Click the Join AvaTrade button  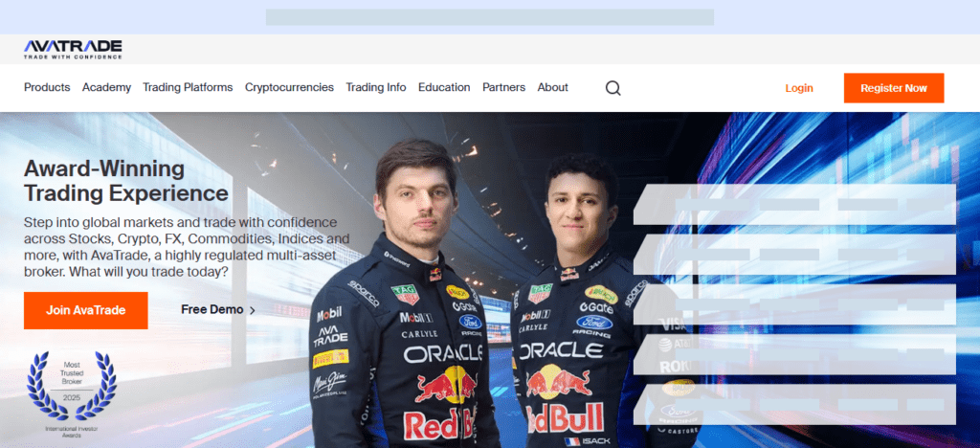coord(85,310)
